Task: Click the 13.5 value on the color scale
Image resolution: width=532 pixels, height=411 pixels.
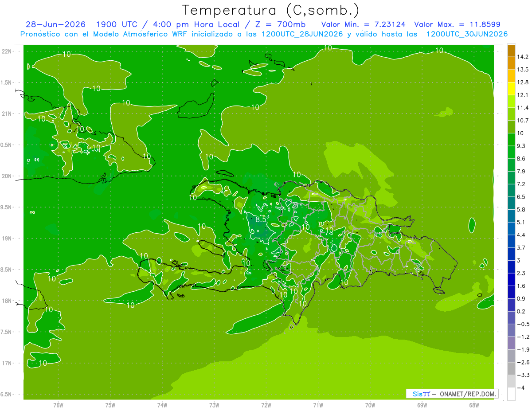Action: point(522,70)
